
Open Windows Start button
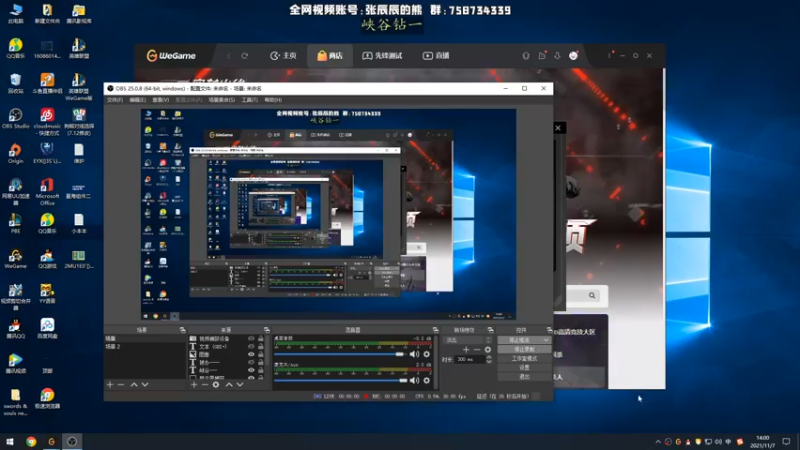tap(10, 441)
